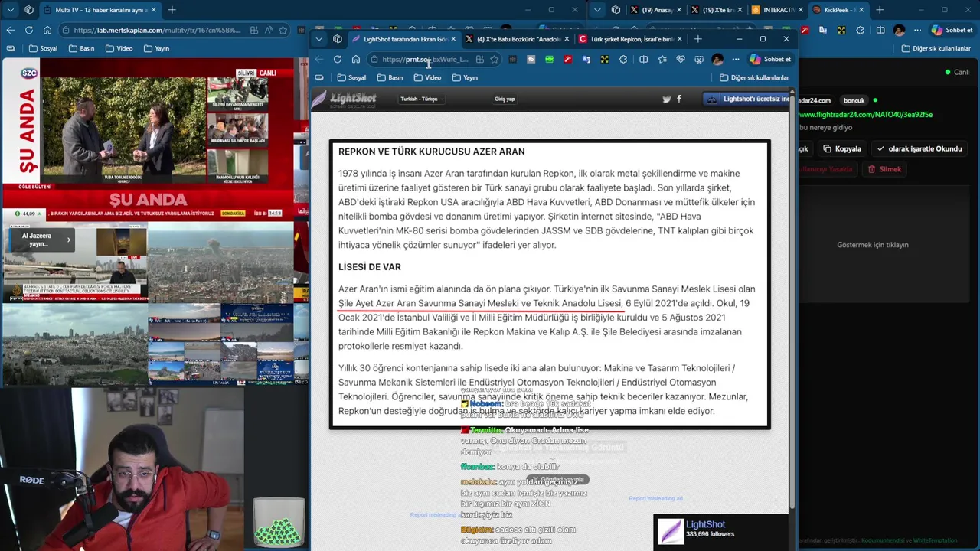Viewport: 980px width, 551px height.
Task: Open profile avatar in KickPeek browser window
Action: (900, 30)
